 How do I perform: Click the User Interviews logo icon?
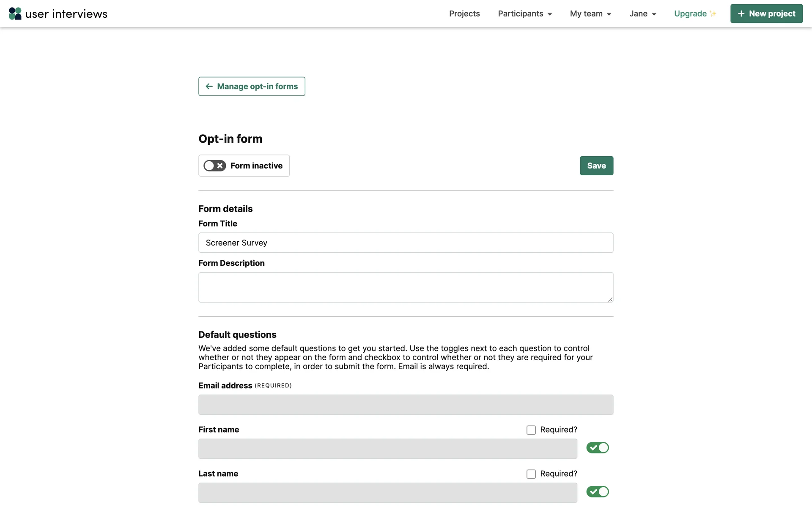pyautogui.click(x=15, y=14)
